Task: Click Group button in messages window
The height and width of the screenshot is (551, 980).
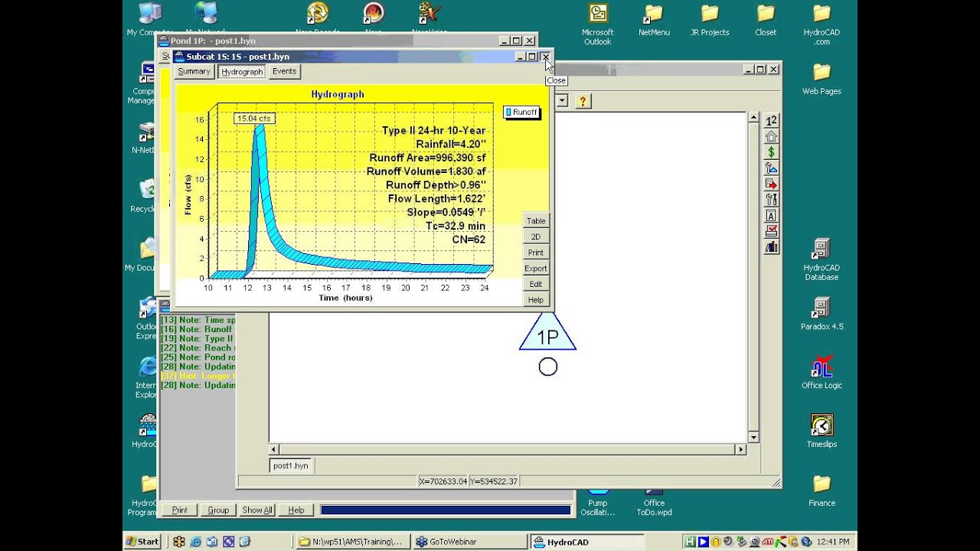Action: 218,510
